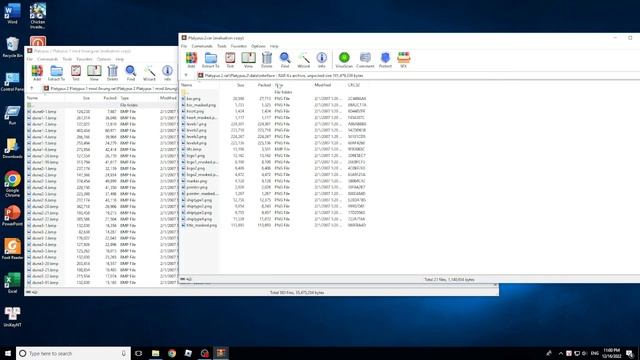Click the Info icon in back WinRAR window
640x360 pixels.
point(167,73)
